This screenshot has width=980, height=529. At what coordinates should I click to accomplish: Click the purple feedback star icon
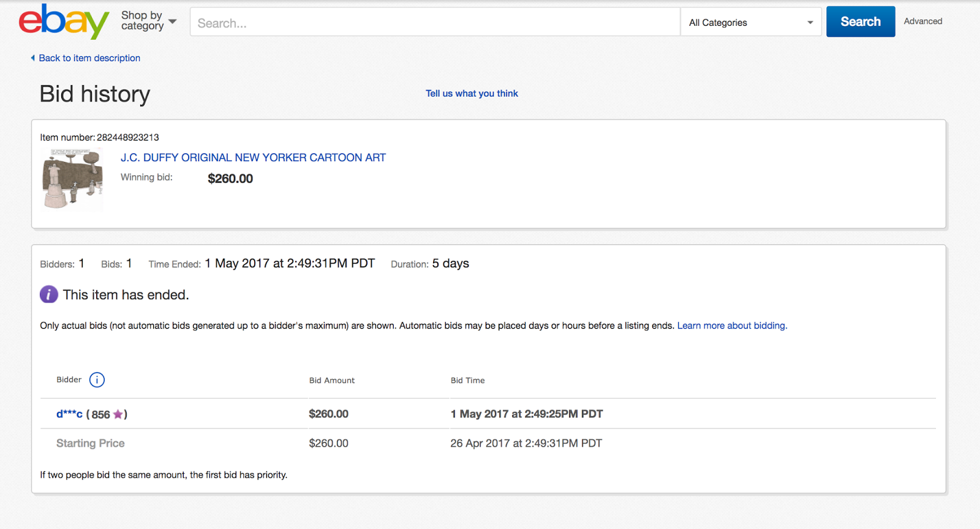click(x=118, y=414)
